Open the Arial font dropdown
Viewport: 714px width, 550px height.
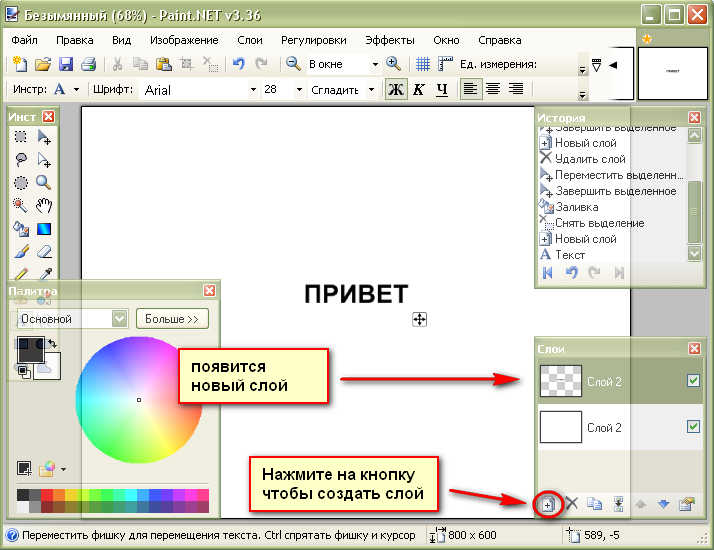click(254, 89)
